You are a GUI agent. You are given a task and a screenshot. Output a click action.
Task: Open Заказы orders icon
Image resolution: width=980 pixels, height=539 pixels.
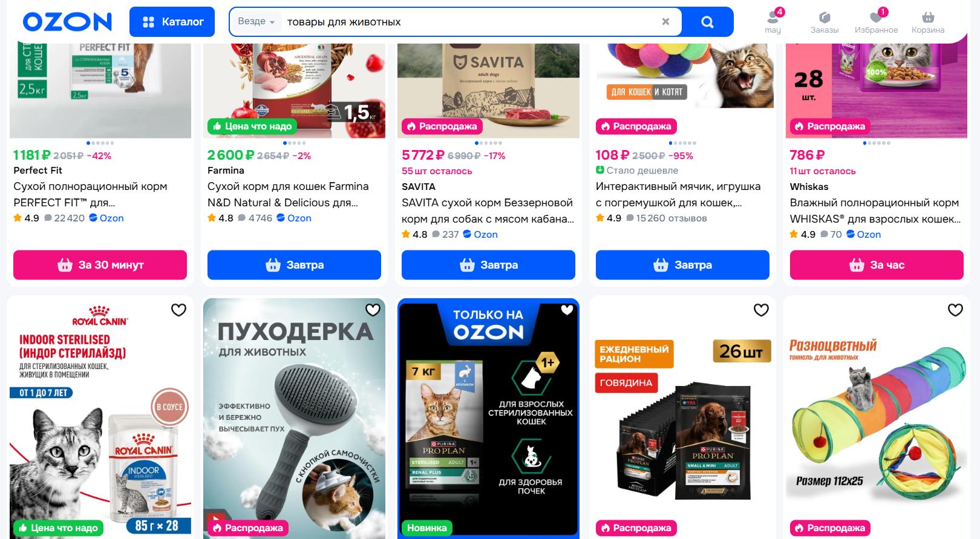point(824,22)
